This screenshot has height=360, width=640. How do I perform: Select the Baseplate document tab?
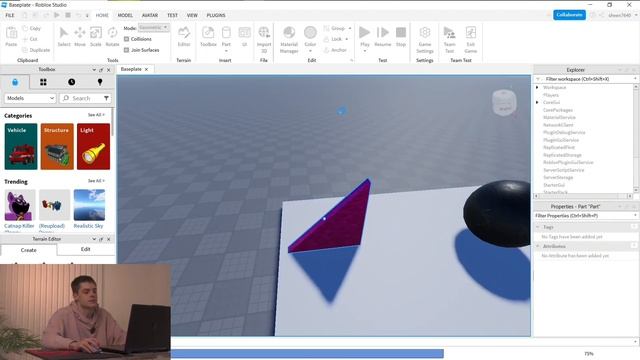(x=131, y=69)
